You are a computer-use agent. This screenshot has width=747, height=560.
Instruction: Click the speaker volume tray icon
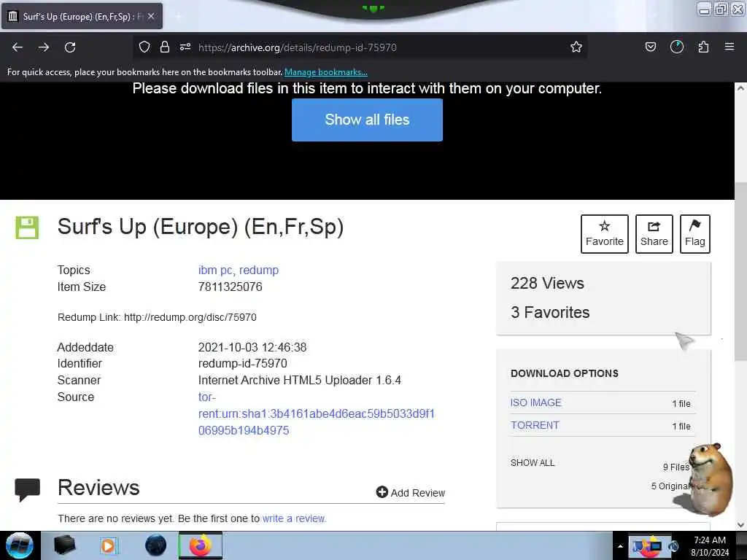pos(673,547)
